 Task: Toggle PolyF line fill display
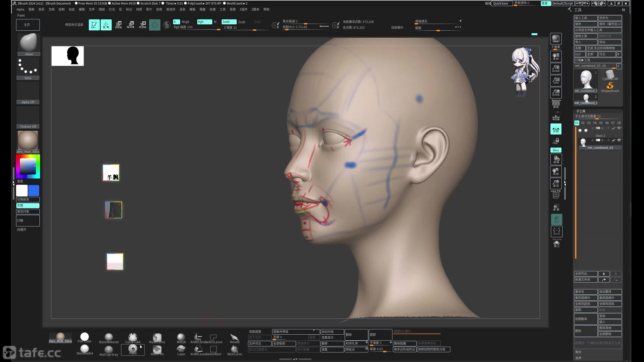[x=556, y=195]
